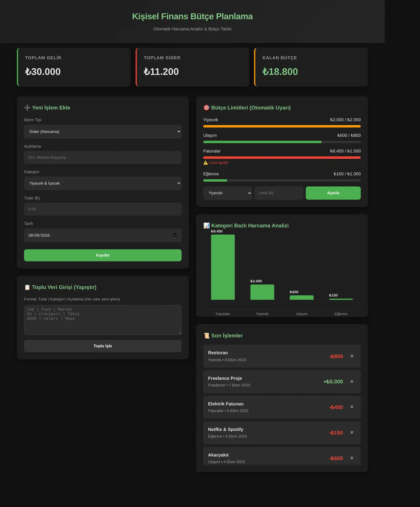Click the Toplu İşle button
This screenshot has height=507, width=420.
click(103, 346)
